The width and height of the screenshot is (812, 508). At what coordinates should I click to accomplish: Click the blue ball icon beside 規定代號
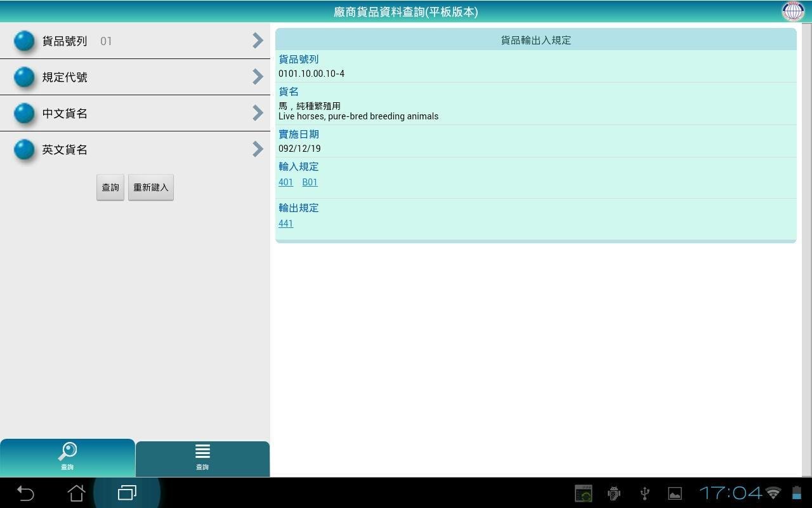(24, 77)
